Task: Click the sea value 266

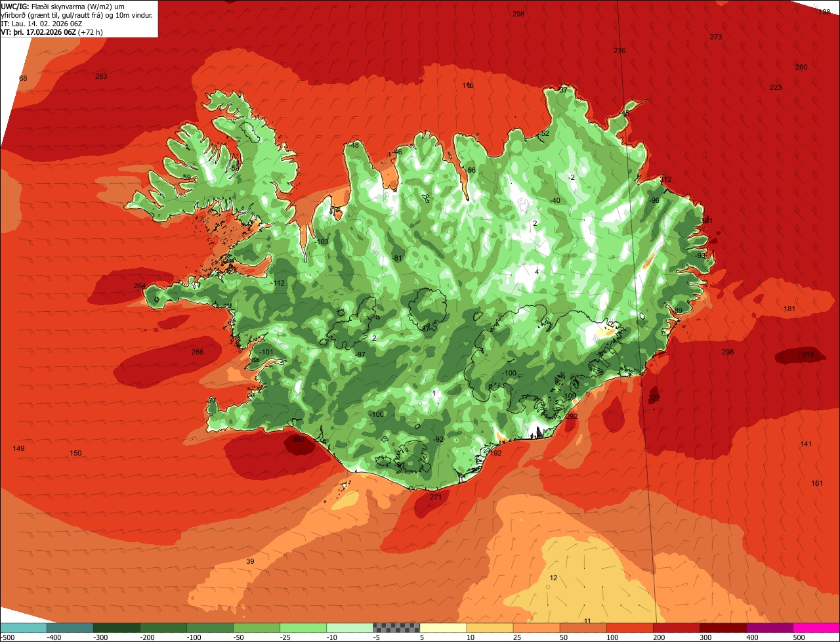Action: click(198, 352)
